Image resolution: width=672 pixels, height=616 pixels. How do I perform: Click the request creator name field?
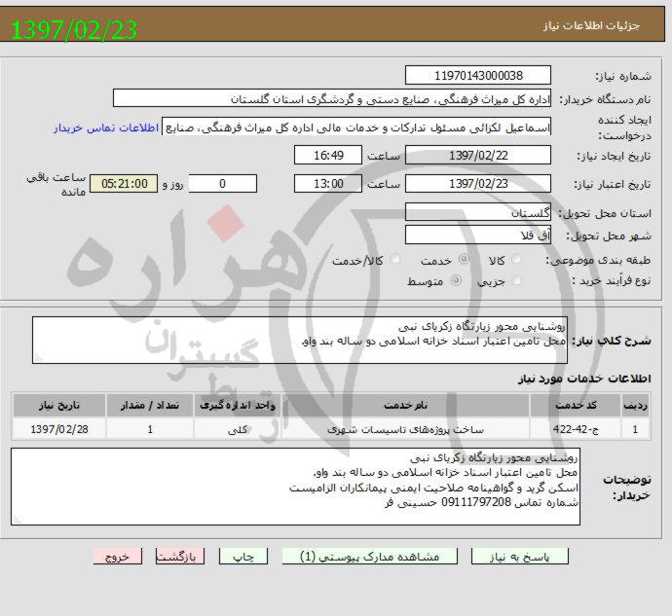356,127
